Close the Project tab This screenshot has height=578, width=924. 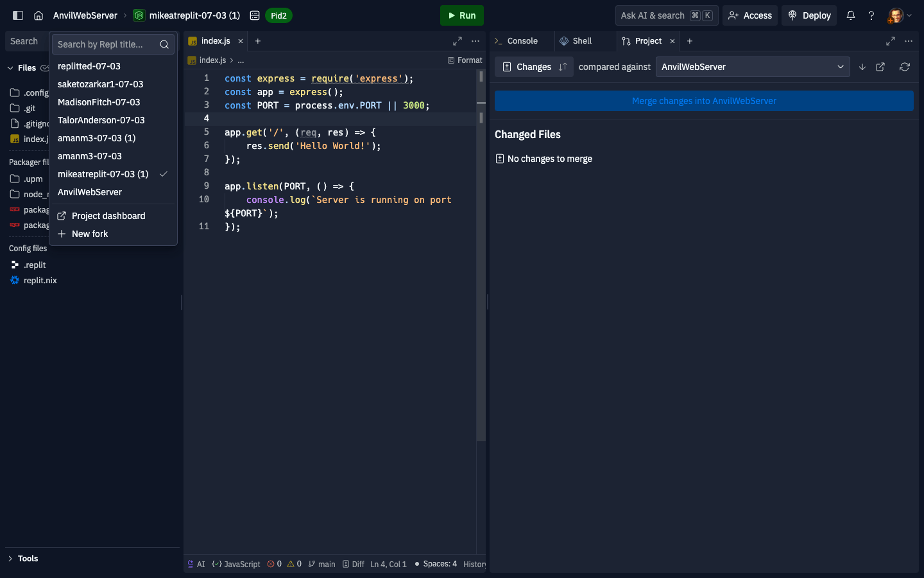click(x=672, y=41)
